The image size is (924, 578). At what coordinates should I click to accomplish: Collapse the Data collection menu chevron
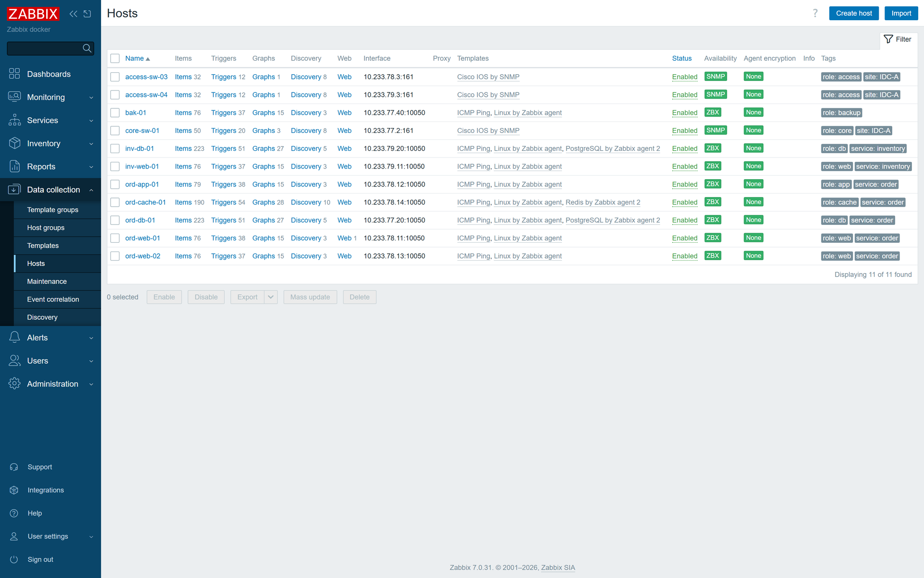click(91, 190)
